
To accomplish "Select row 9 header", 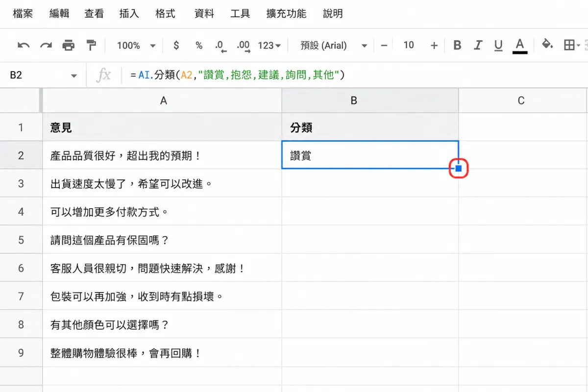I will pos(21,353).
